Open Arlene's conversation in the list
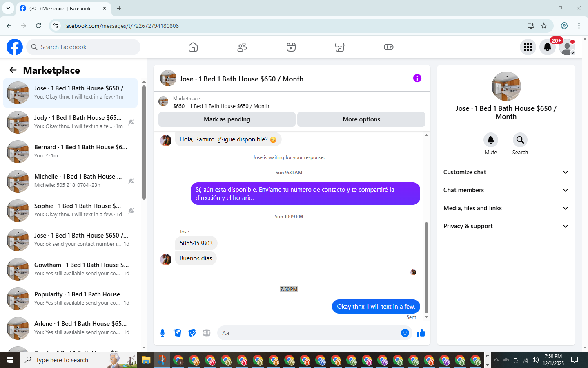This screenshot has height=368, width=588. click(x=70, y=328)
